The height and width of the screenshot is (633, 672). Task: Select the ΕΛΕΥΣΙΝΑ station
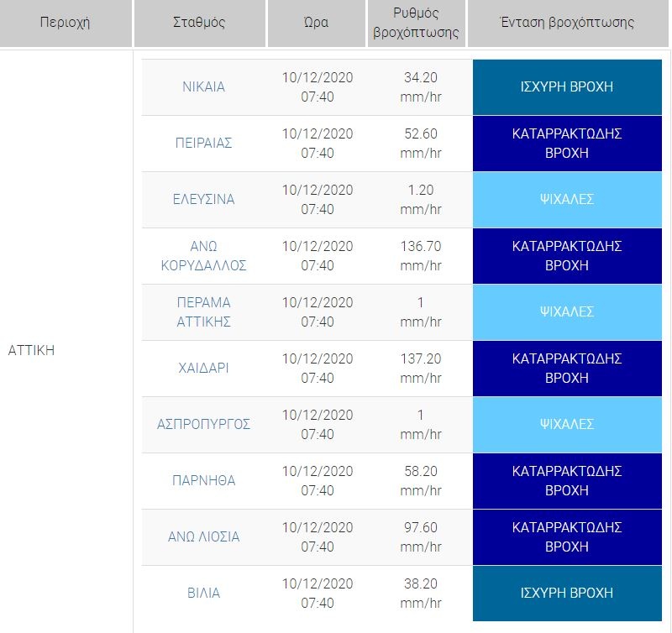pos(203,199)
